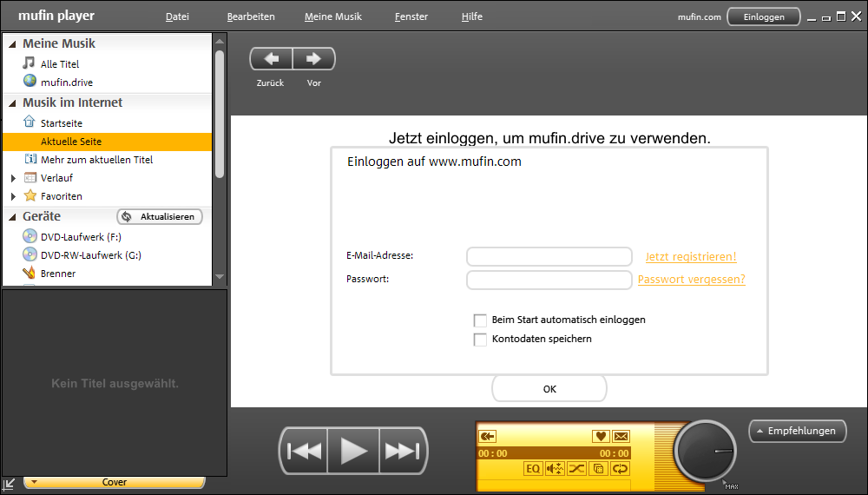Click the Favoriten star icon

tap(30, 195)
